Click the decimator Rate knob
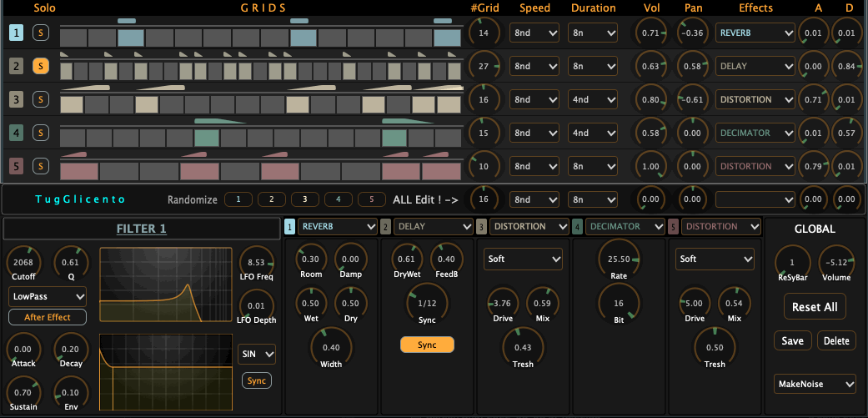 (619, 259)
